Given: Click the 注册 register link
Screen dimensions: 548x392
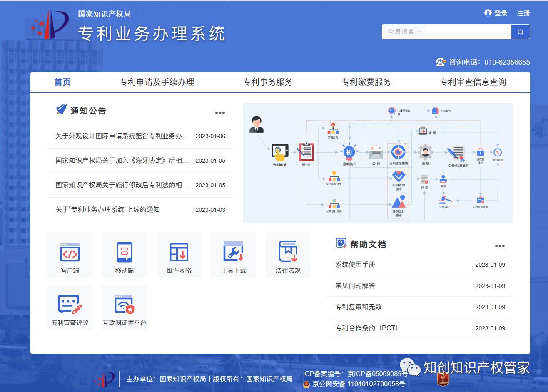Looking at the screenshot, I should tap(523, 13).
